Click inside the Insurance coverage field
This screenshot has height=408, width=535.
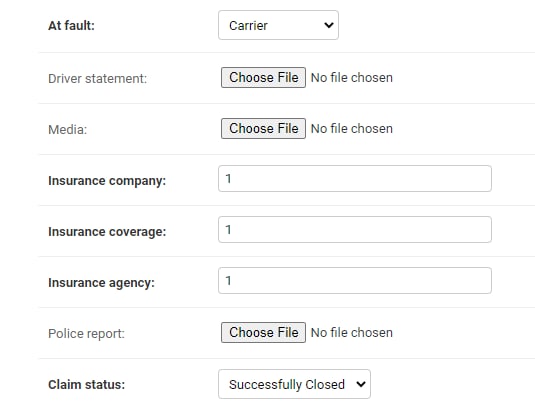pos(355,230)
